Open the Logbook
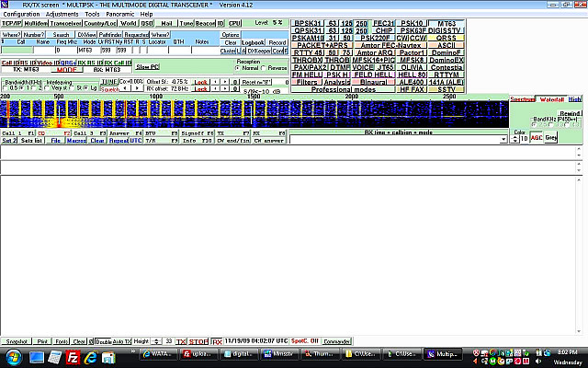This screenshot has width=588, height=368. coord(254,42)
